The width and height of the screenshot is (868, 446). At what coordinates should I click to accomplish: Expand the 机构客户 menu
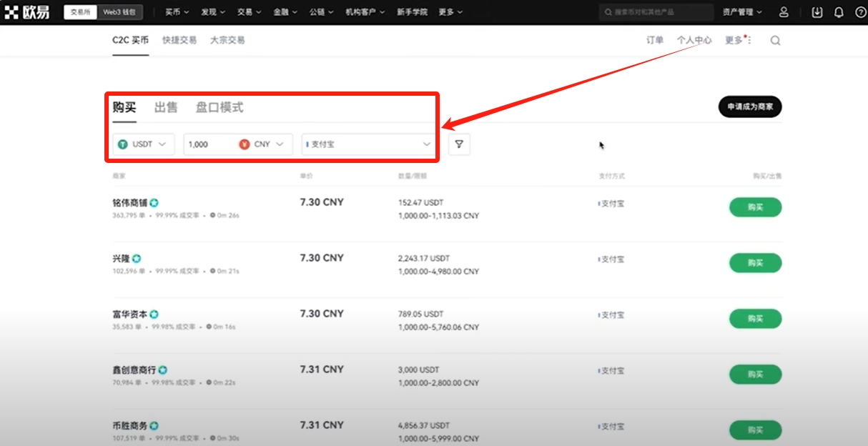365,12
